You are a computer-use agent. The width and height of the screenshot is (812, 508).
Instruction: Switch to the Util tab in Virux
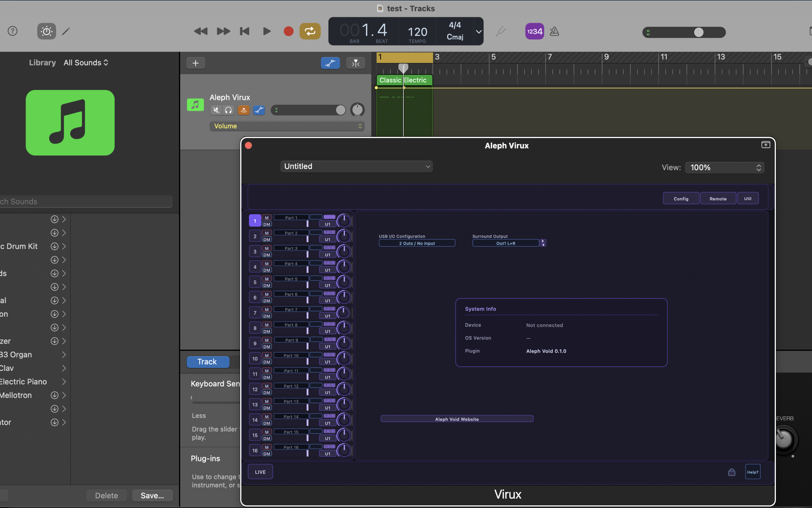[x=748, y=199]
